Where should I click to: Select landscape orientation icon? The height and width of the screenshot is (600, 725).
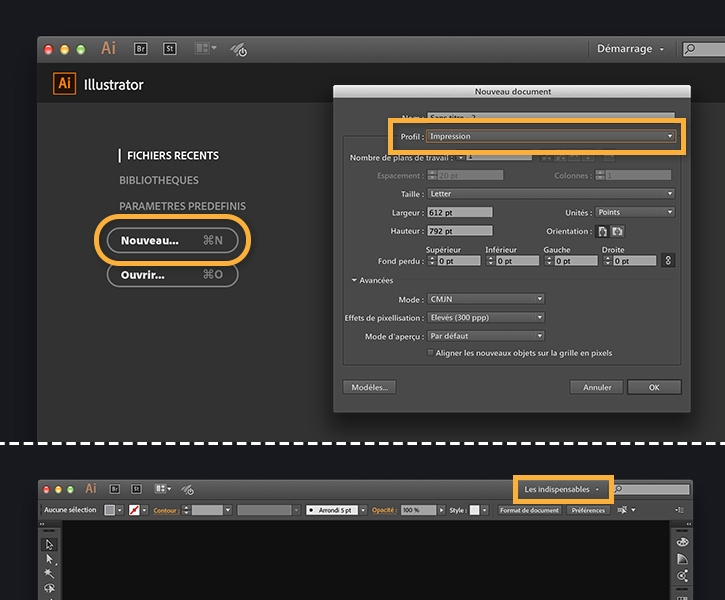click(x=618, y=231)
